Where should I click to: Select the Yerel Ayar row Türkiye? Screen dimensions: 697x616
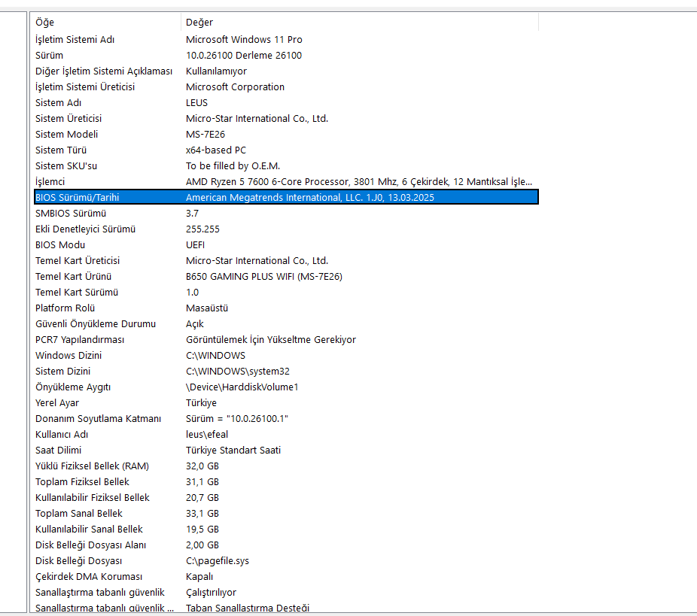(x=286, y=403)
